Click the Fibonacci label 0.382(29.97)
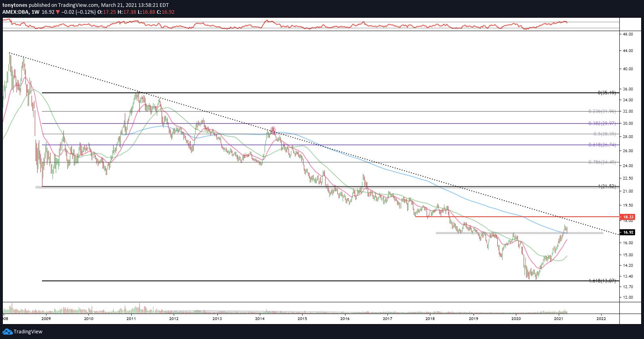 click(602, 123)
